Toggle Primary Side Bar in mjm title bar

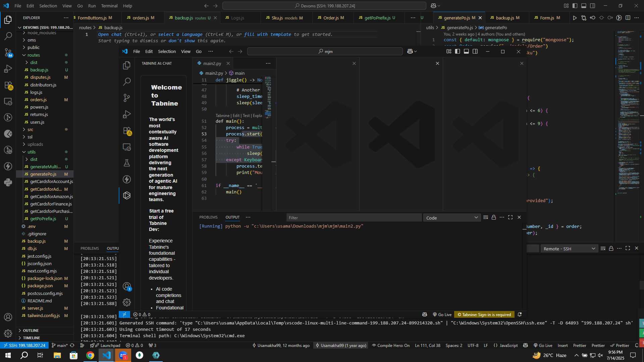point(458,51)
